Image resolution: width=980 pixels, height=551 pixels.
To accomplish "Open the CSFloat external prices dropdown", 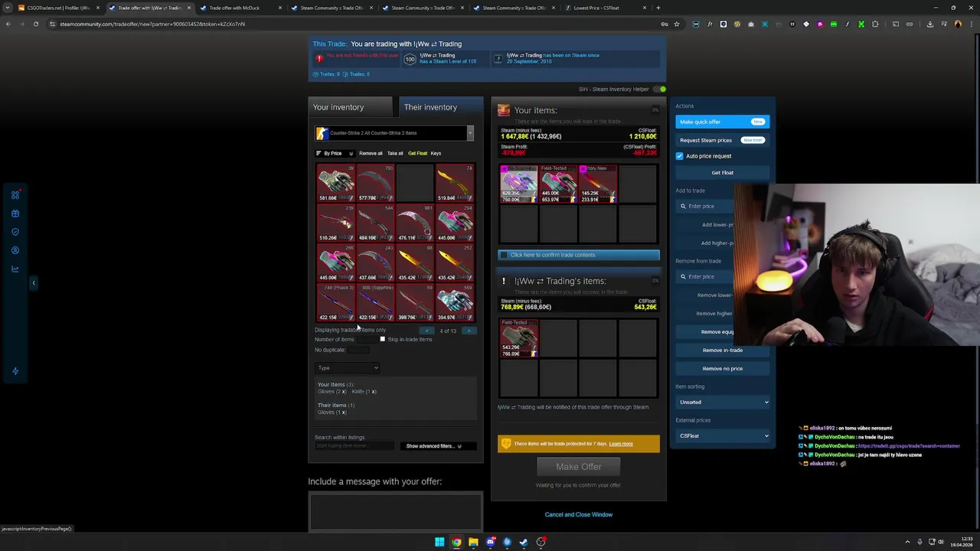I will [x=723, y=435].
